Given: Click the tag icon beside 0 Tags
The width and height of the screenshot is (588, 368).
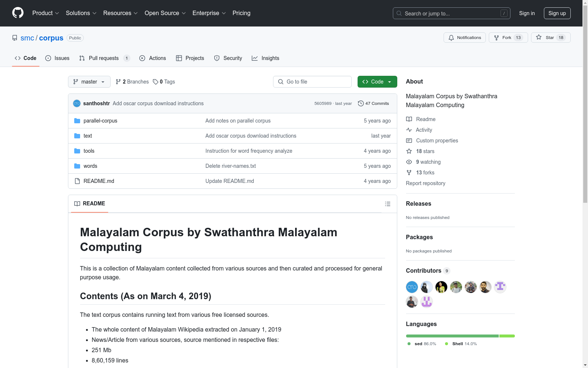Looking at the screenshot, I should (x=155, y=82).
